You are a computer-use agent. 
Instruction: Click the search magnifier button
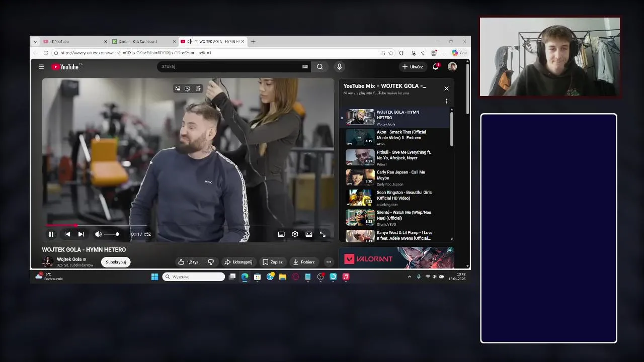(x=320, y=66)
